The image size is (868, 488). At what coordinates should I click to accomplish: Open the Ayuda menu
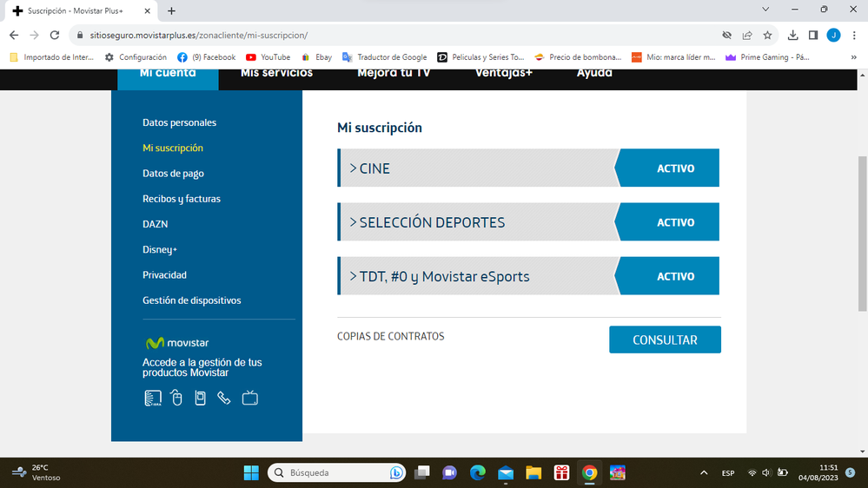point(594,74)
